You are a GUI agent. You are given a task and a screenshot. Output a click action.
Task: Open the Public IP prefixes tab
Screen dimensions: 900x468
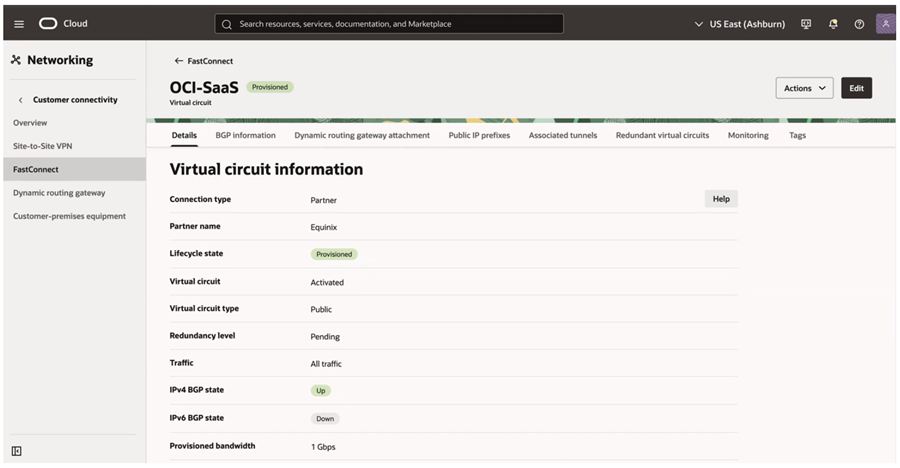coord(479,135)
